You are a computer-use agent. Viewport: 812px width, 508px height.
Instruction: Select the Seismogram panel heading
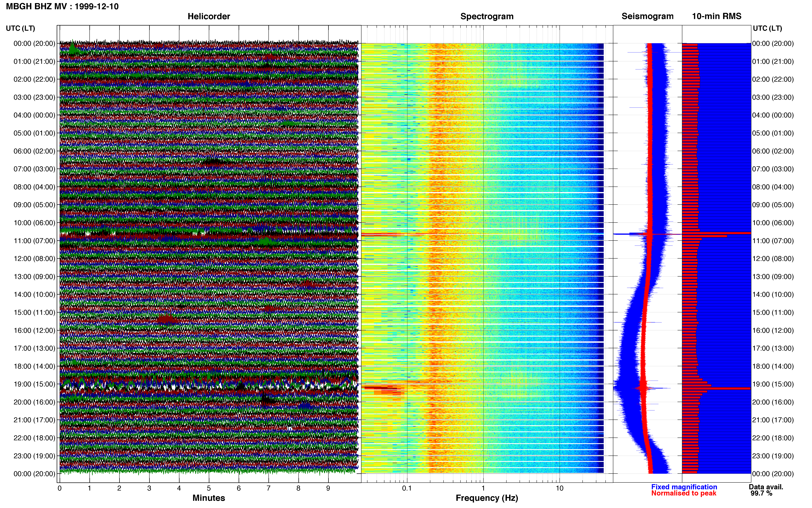coord(647,16)
